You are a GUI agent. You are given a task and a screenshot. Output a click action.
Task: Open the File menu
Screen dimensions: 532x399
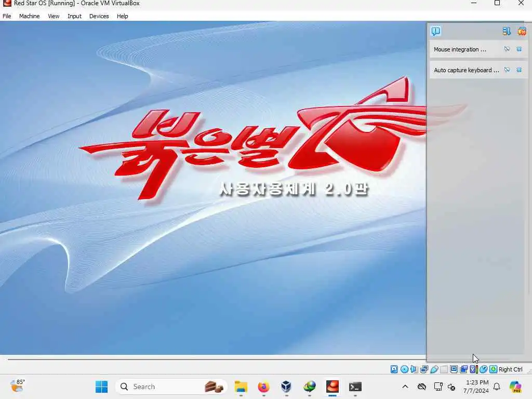click(x=7, y=16)
